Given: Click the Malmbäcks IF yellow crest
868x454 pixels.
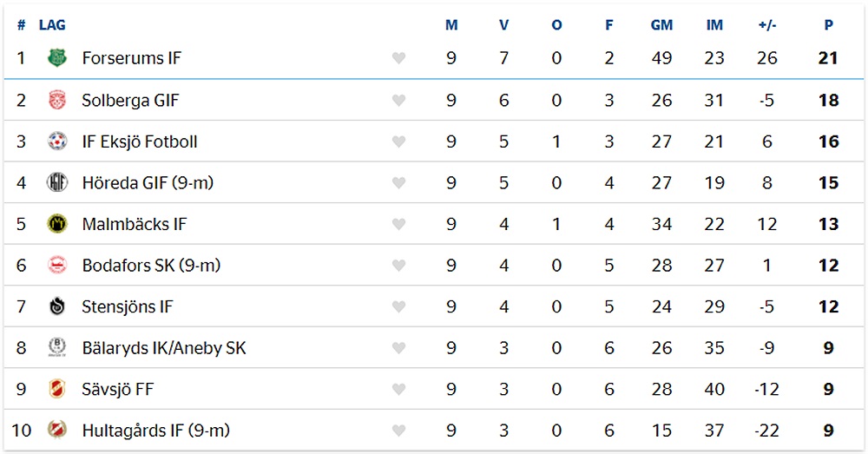Looking at the screenshot, I should pos(57,224).
